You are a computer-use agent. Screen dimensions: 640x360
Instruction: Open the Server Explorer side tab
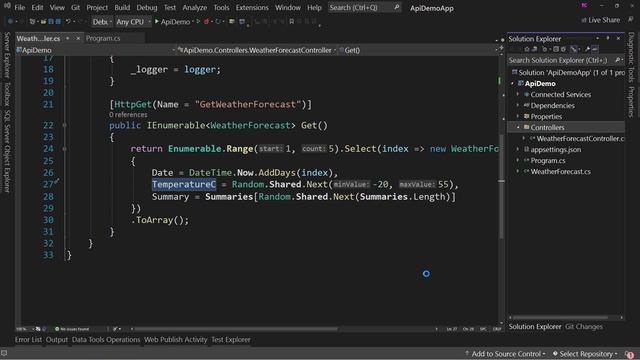pyautogui.click(x=7, y=55)
